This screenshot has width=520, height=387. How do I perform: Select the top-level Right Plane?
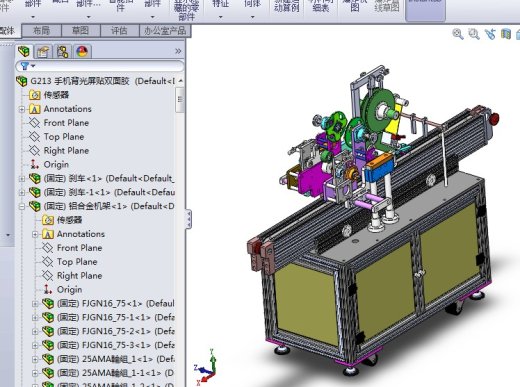pos(66,151)
